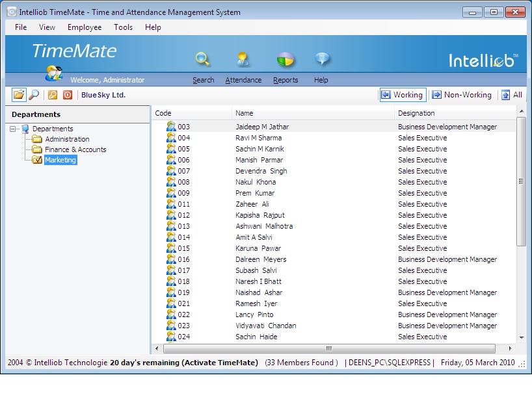Click the Working filter arrow icon

pos(386,95)
